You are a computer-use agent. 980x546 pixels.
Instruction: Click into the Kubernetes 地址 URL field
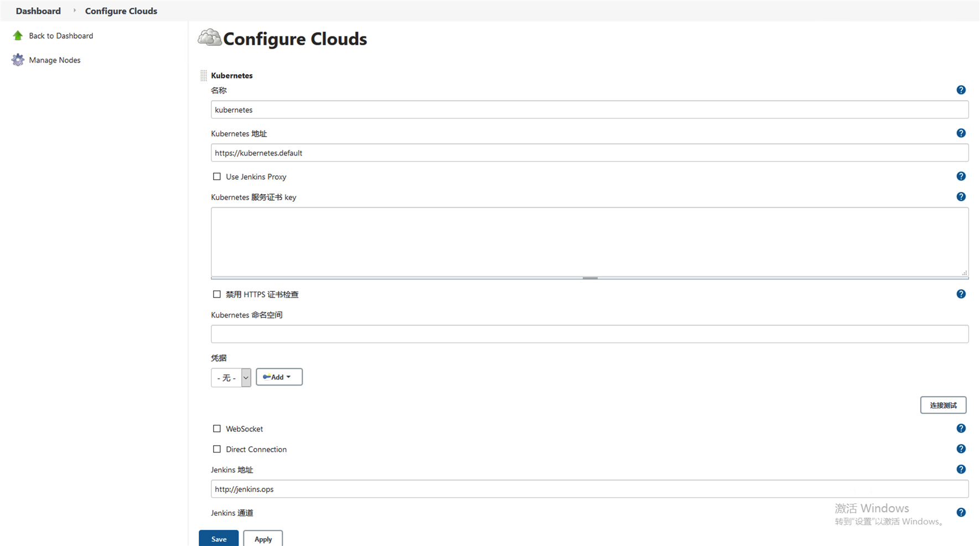[x=589, y=153]
